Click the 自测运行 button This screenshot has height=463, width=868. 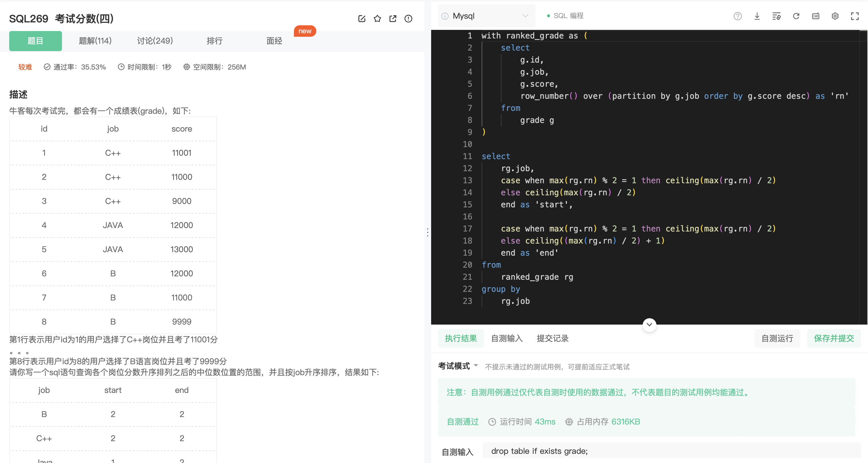777,338
